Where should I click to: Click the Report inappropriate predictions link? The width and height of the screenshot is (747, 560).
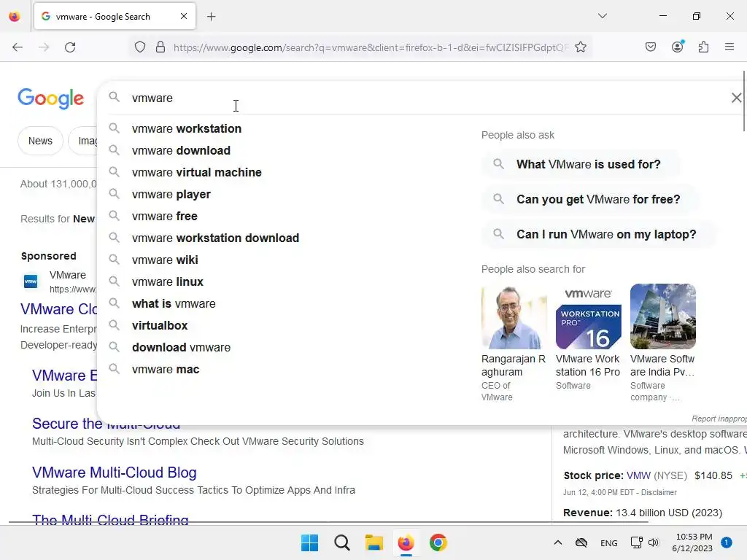pyautogui.click(x=719, y=419)
